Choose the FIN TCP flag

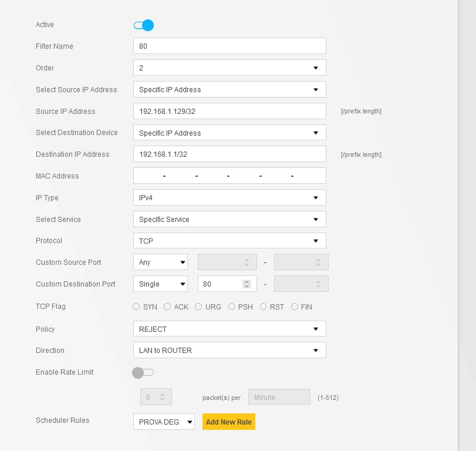point(295,307)
